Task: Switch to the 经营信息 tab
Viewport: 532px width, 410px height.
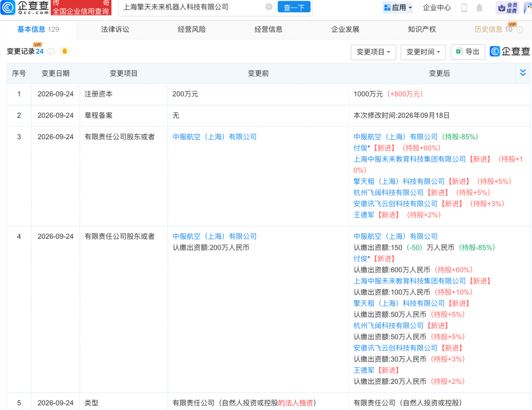Action: [268, 29]
